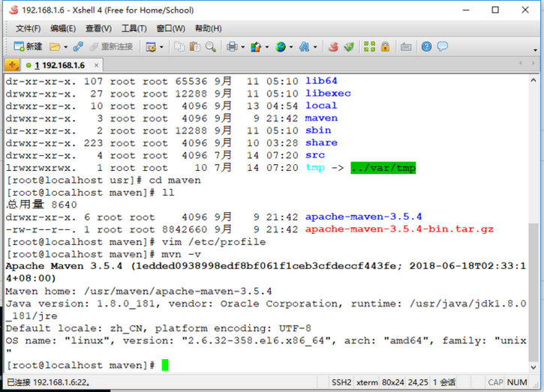Open the 文件(F) menu
The image size is (544, 392).
tap(28, 28)
